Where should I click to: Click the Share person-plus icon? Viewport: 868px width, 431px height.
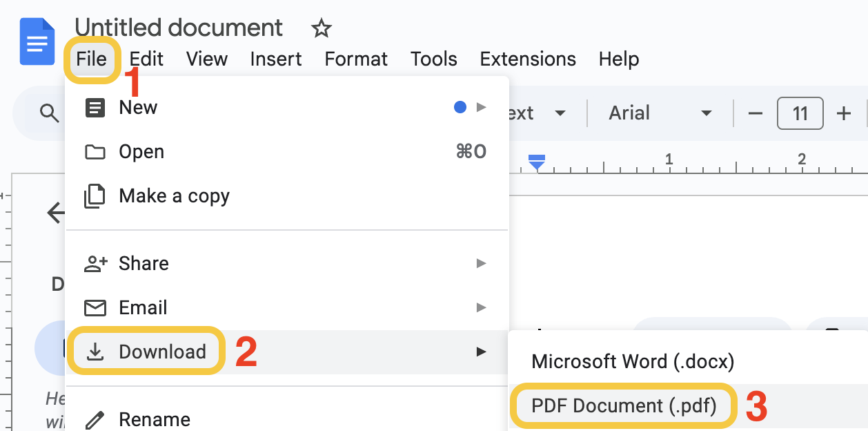[x=95, y=263]
